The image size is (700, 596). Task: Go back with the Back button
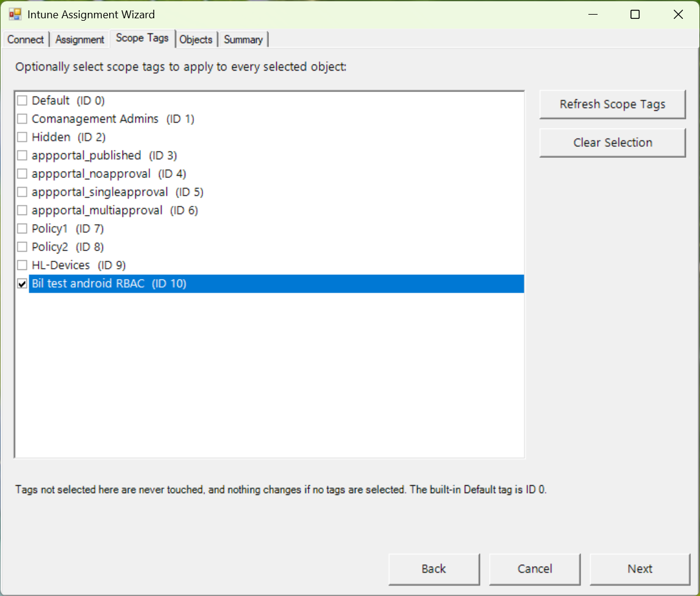434,569
